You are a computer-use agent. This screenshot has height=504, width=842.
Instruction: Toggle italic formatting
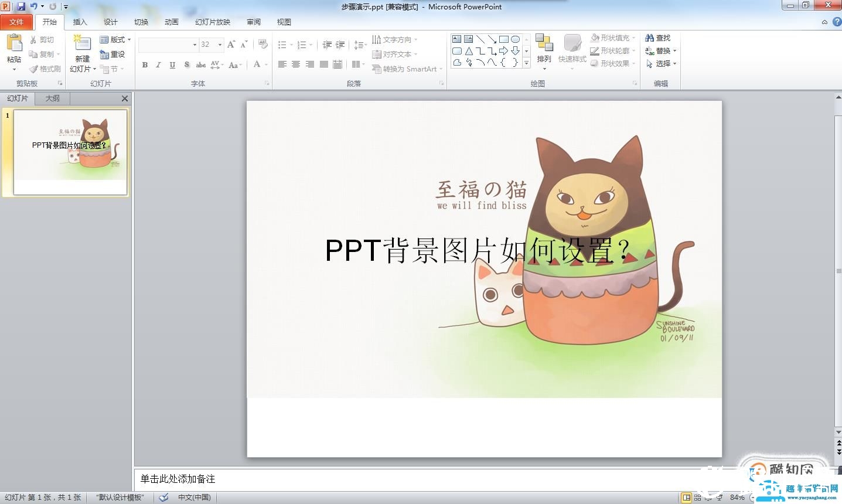click(158, 65)
